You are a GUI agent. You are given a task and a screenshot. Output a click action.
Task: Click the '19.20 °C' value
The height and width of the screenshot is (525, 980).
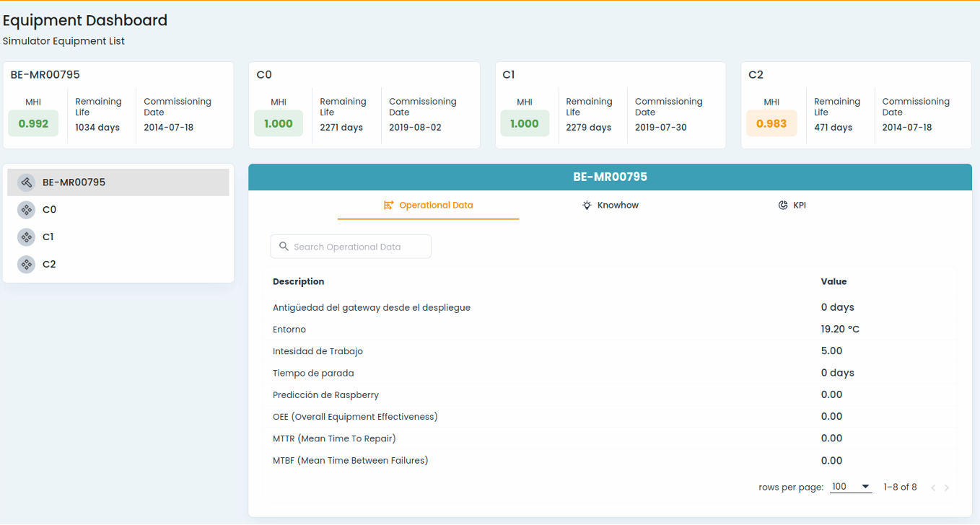[x=840, y=329]
